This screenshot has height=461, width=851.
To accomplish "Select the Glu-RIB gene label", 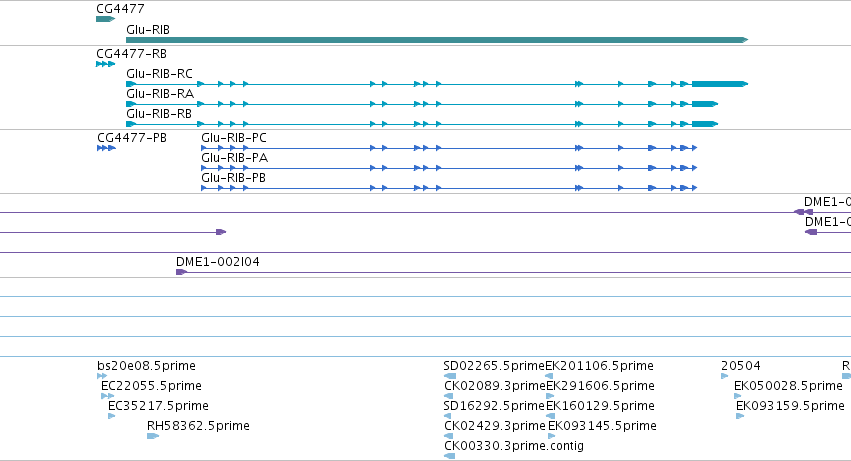I will (x=148, y=30).
